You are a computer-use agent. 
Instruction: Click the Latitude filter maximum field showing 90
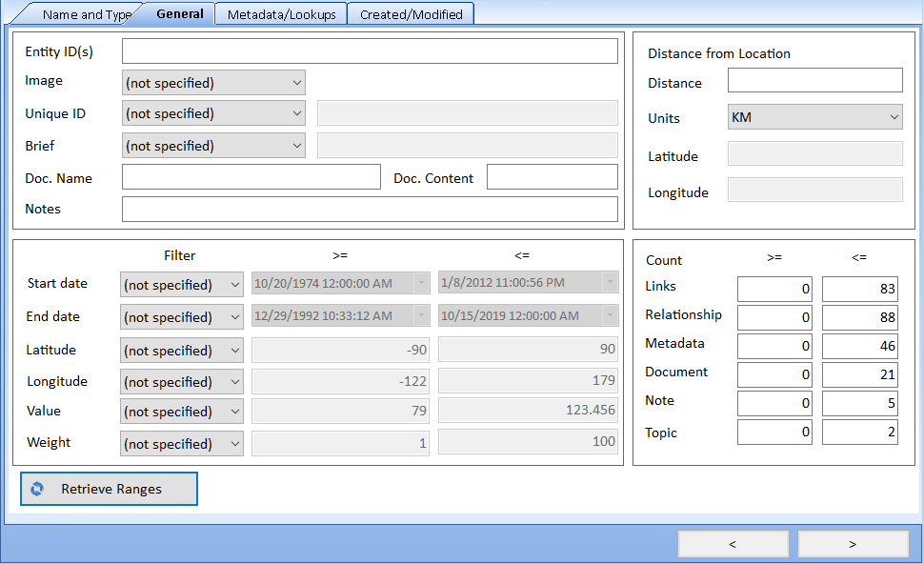[x=528, y=349]
